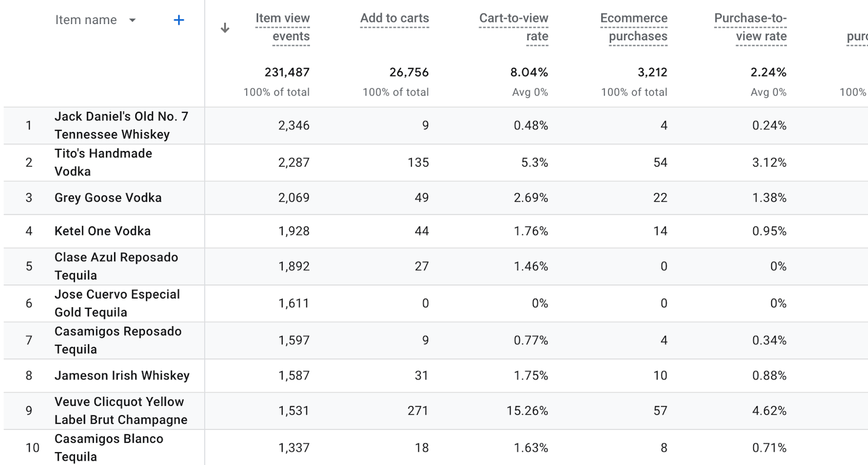Click the blue plus add-dimension icon
Viewport: 868px width, 465px height.
(x=179, y=20)
